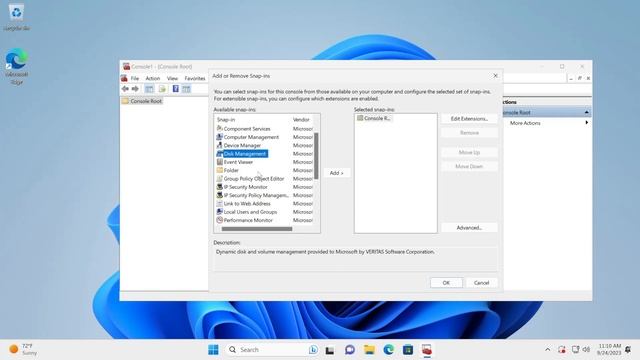Open Help from the console toolbar
Image resolution: width=640 pixels, height=360 pixels.
[176, 89]
